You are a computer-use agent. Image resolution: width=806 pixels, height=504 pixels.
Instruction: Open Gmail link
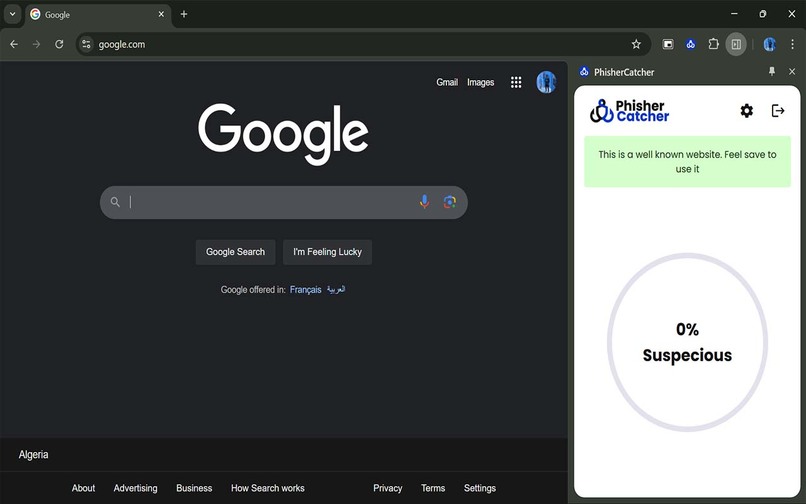447,82
